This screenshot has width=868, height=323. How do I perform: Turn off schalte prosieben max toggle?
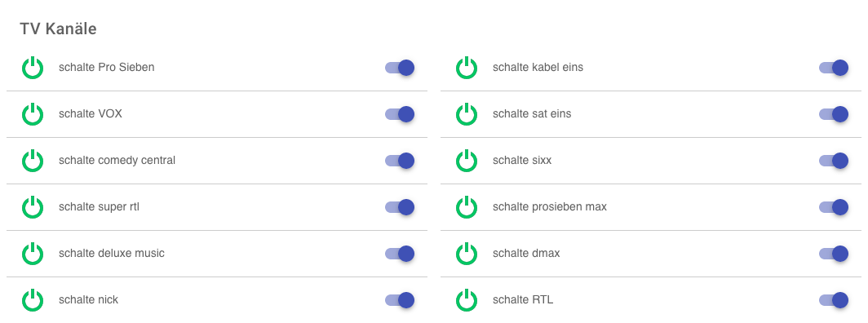[x=834, y=207]
